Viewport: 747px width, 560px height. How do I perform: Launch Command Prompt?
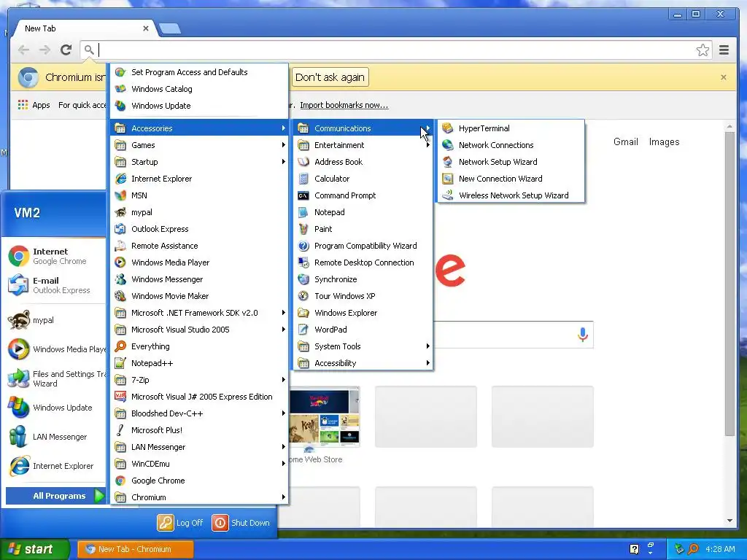[x=363, y=195]
